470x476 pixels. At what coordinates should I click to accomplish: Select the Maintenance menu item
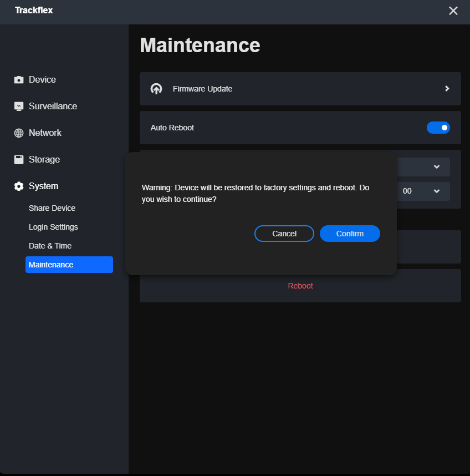click(x=69, y=265)
